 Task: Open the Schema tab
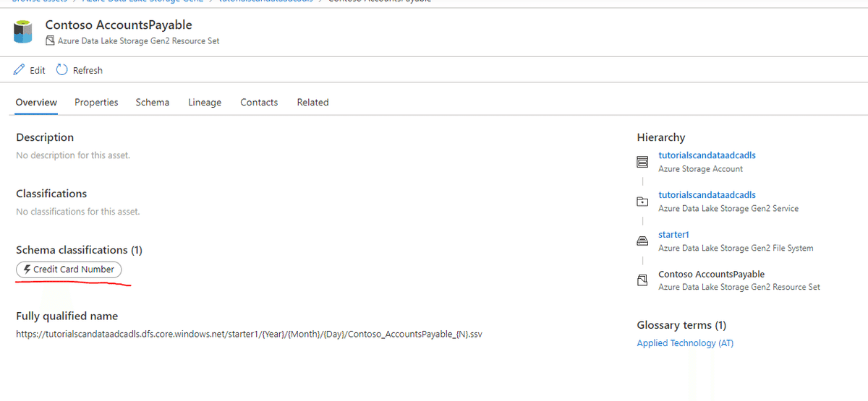[153, 103]
